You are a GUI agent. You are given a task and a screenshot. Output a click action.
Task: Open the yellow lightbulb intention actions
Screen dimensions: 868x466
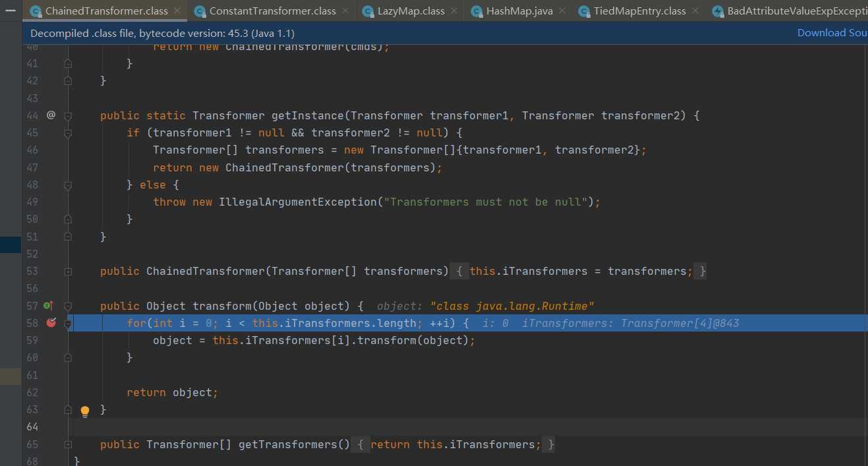(84, 411)
